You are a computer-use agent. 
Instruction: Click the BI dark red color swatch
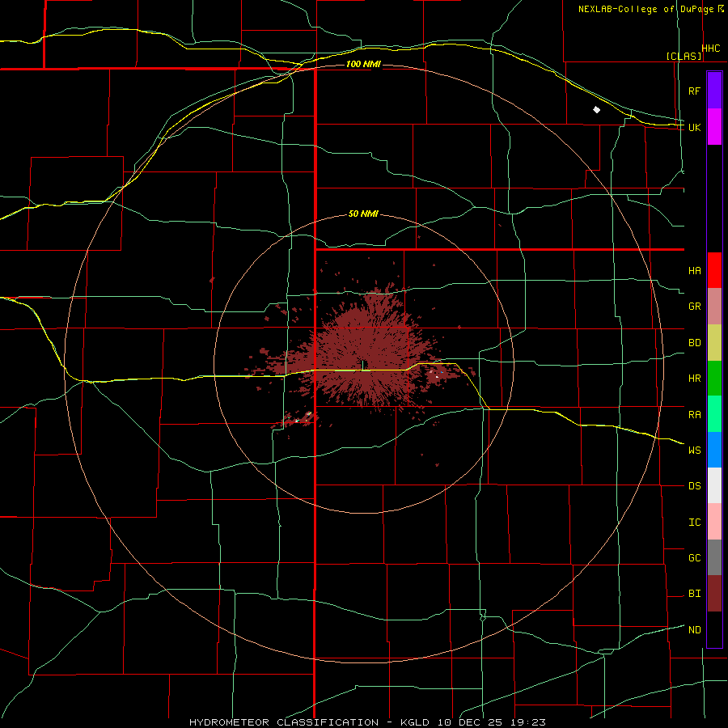(x=714, y=594)
